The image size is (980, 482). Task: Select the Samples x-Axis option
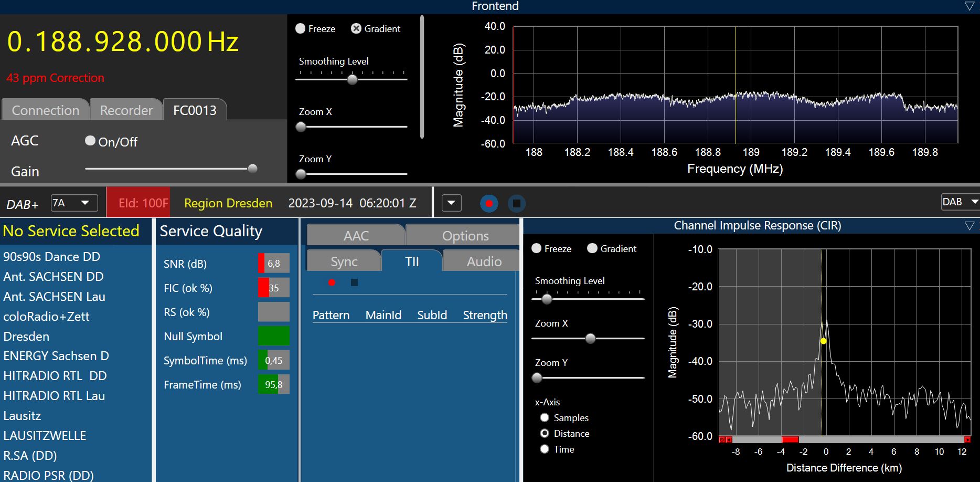pyautogui.click(x=545, y=417)
